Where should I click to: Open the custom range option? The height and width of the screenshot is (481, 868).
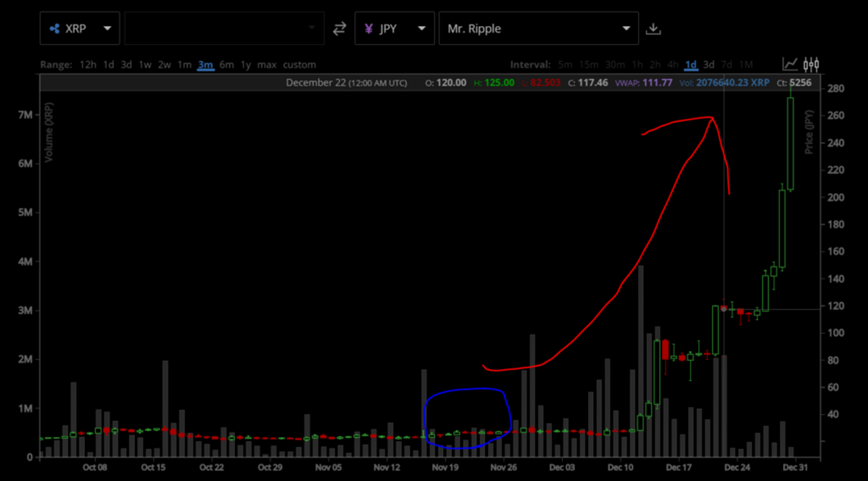(300, 65)
